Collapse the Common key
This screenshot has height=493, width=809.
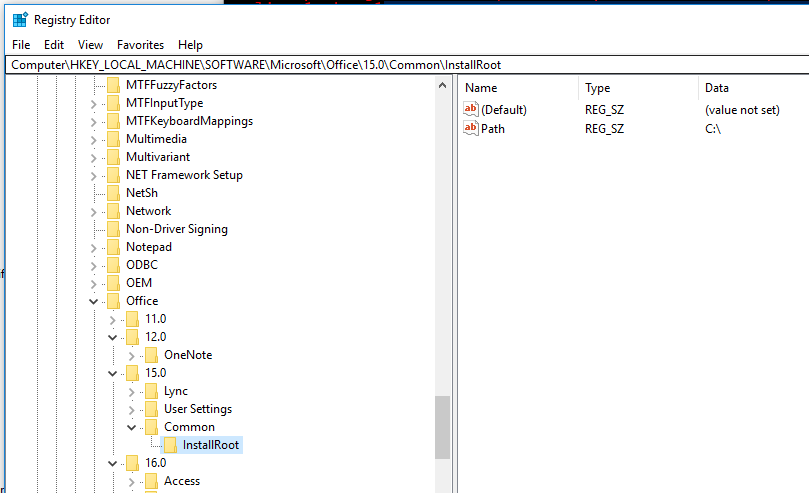point(132,428)
